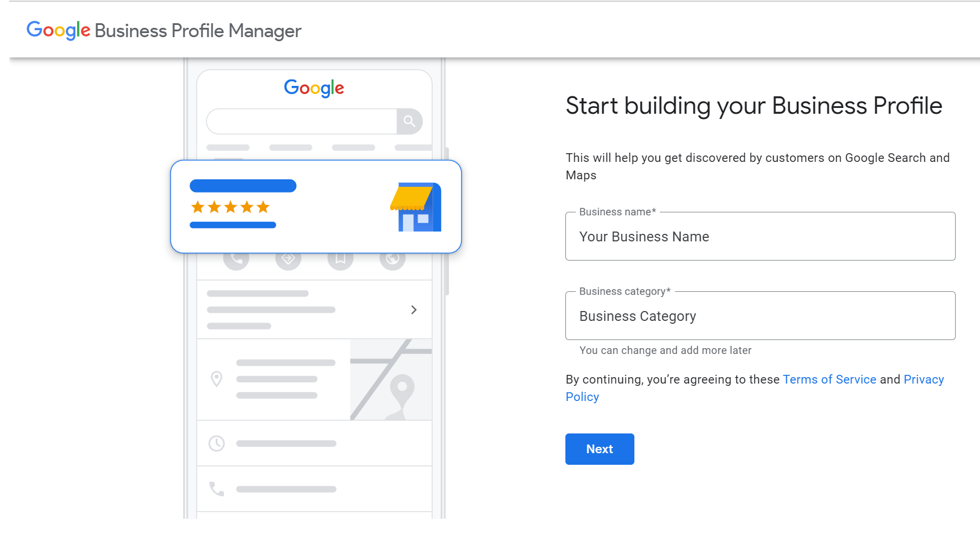Expand the right chevron arrow in mockup
The width and height of the screenshot is (980, 535).
(413, 310)
